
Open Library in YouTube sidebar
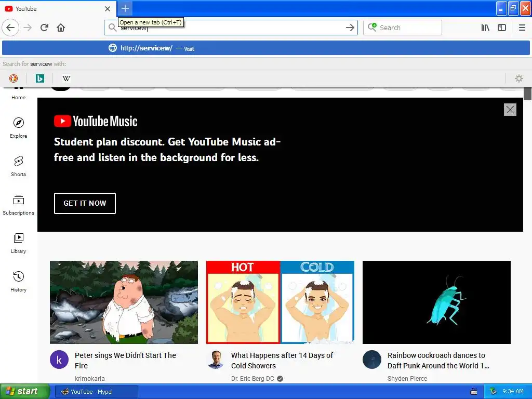click(18, 243)
